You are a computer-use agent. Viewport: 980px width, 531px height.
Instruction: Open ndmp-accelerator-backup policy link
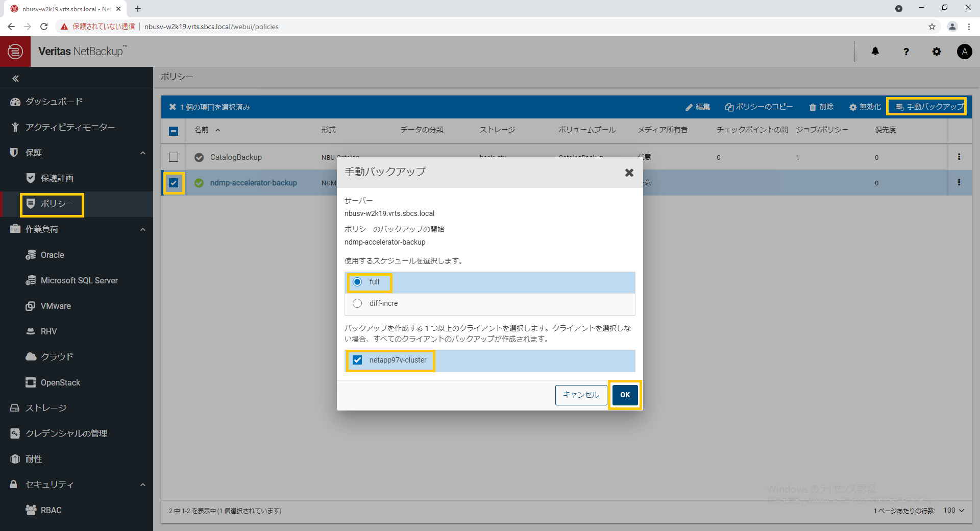coord(253,183)
